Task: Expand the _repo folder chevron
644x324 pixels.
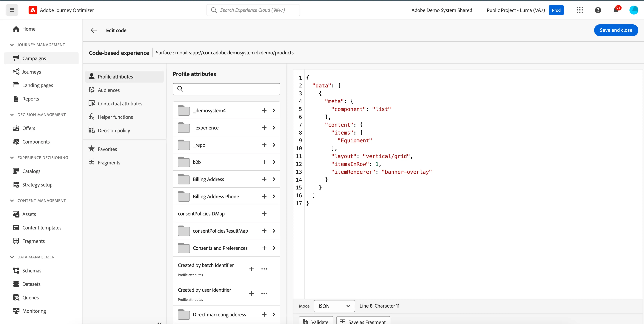Action: coord(274,145)
